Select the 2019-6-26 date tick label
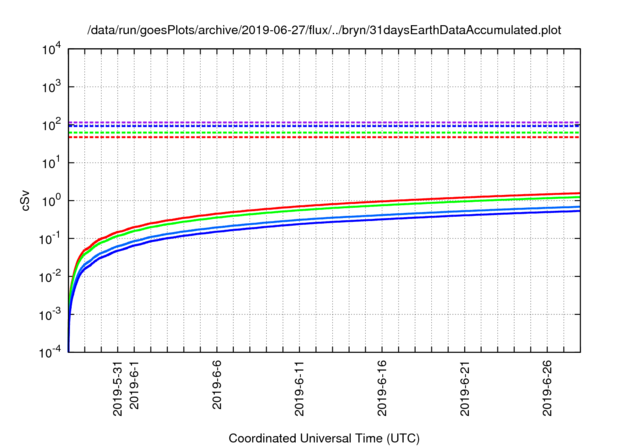Screen dimensions: 640x448 tap(549, 390)
